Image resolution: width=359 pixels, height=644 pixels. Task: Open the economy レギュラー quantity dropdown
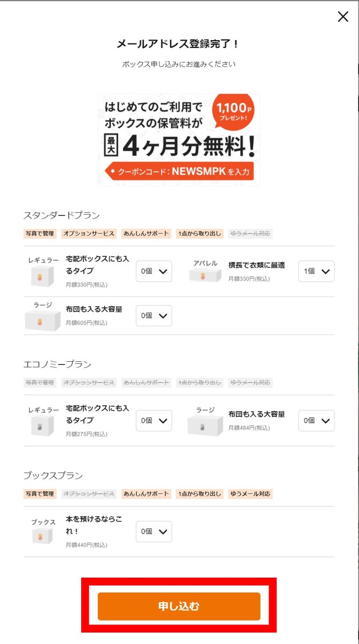click(154, 421)
